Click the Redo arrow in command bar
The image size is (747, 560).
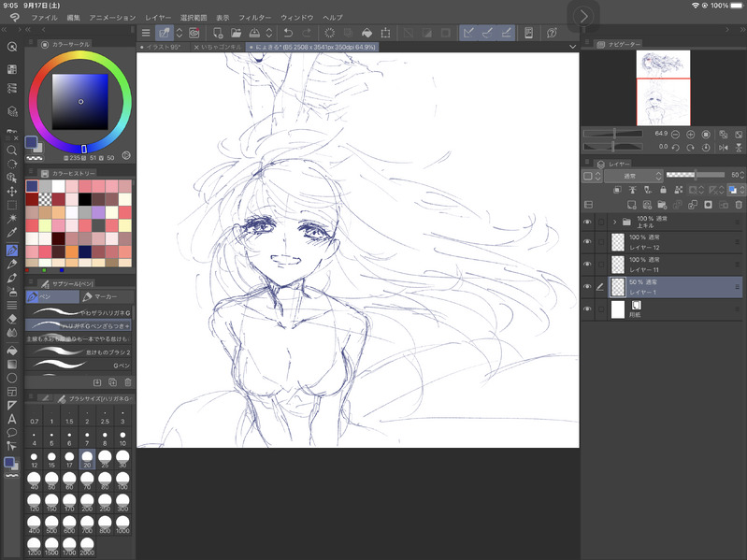click(x=308, y=33)
